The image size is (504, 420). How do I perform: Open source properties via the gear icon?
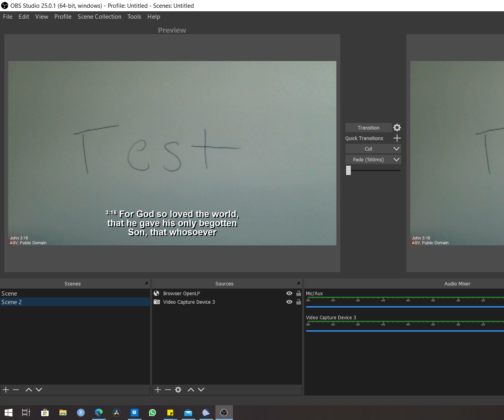[x=178, y=389]
